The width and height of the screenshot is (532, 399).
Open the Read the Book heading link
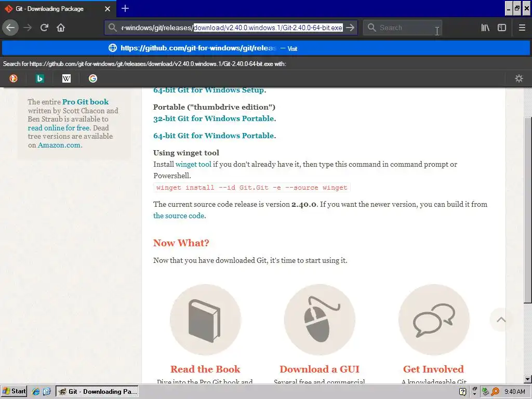click(205, 369)
